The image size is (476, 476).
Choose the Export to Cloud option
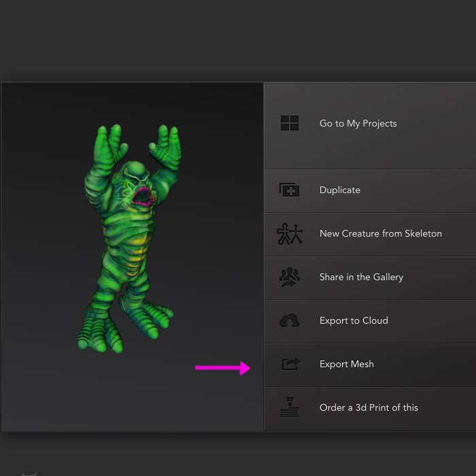click(354, 321)
